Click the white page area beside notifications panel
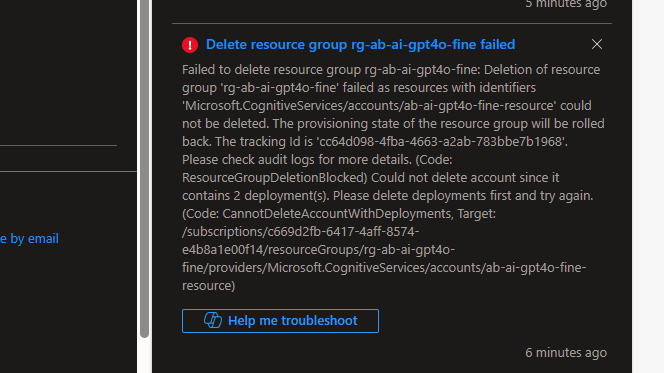The width and height of the screenshot is (664, 373). pos(648,186)
